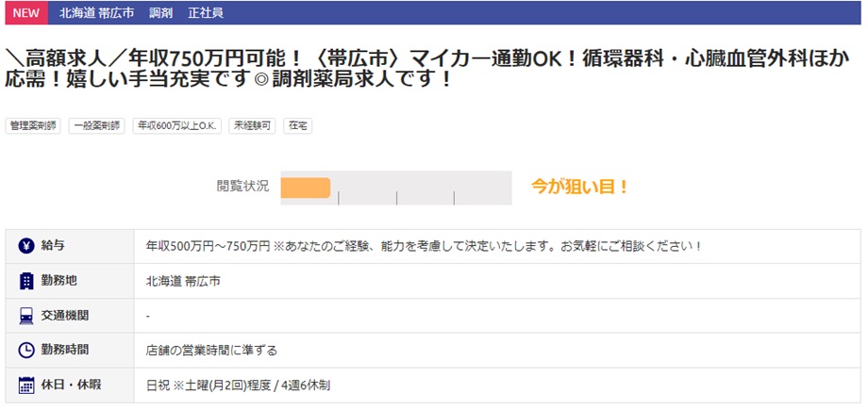This screenshot has height=410, width=868.
Task: Click the orange 今が狙い目！ text
Action: point(579,187)
